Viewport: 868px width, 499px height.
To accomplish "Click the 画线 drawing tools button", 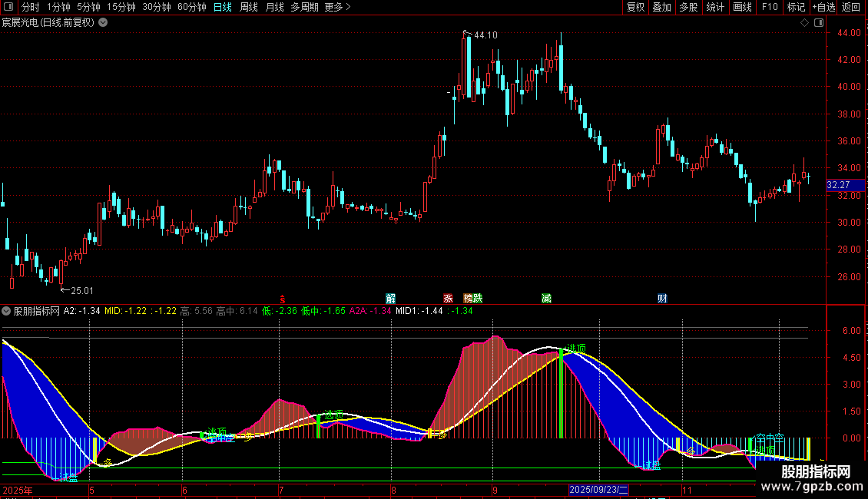I will [742, 8].
